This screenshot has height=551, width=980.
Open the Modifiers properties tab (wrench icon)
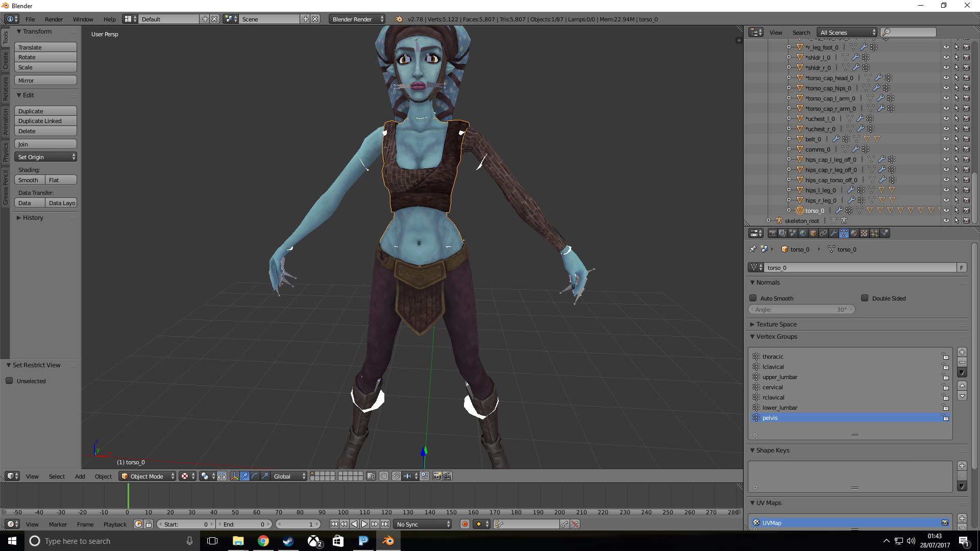(x=834, y=233)
